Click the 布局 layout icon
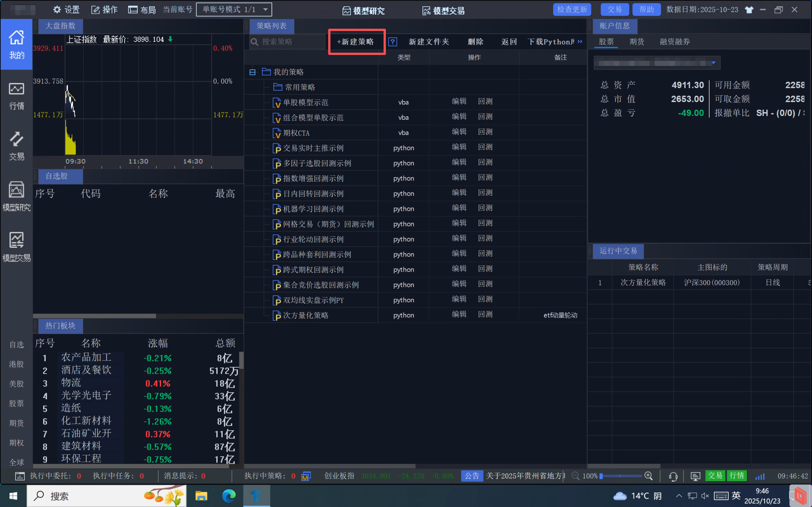The height and width of the screenshot is (507, 812). 133,9
